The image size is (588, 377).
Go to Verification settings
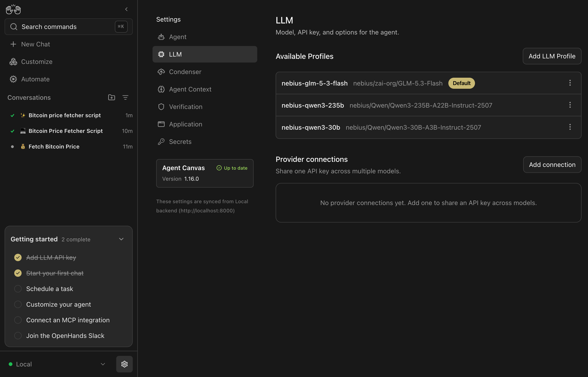(x=205, y=107)
